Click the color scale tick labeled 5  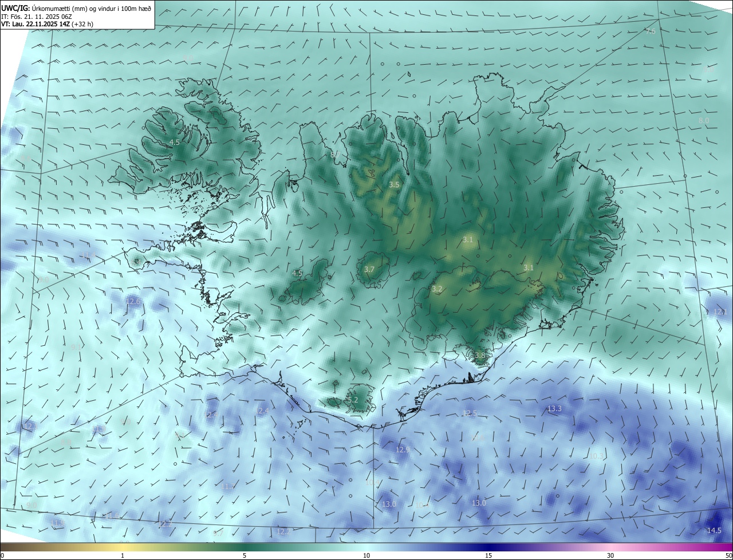[245, 555]
